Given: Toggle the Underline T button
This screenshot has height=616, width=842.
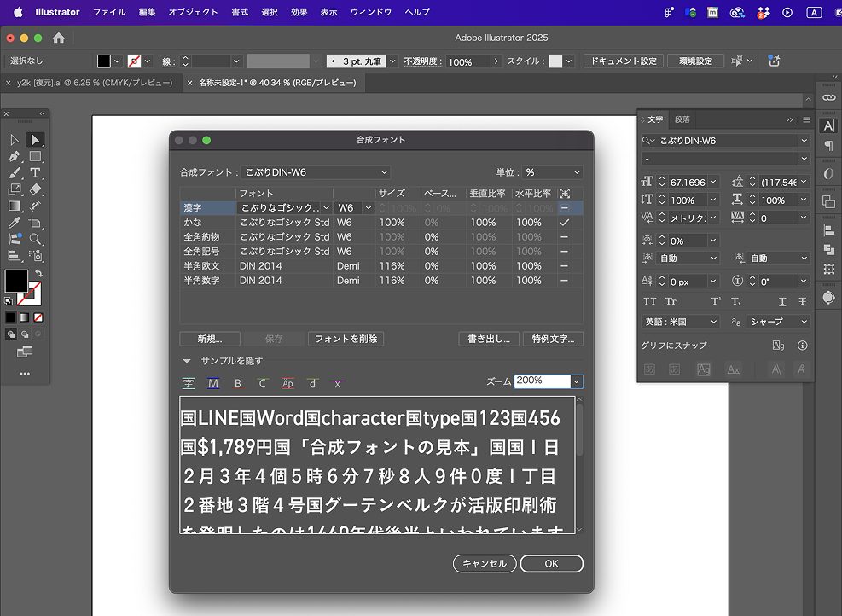Looking at the screenshot, I should (x=782, y=301).
